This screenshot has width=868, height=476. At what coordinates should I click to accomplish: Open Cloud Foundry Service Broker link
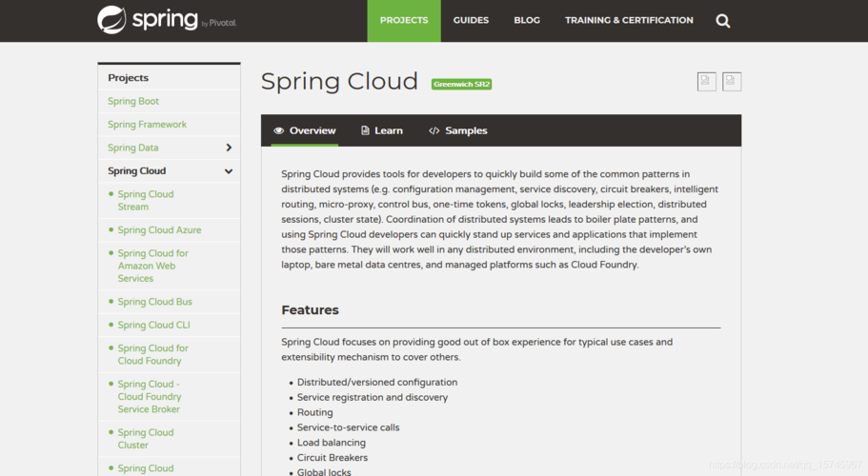150,397
